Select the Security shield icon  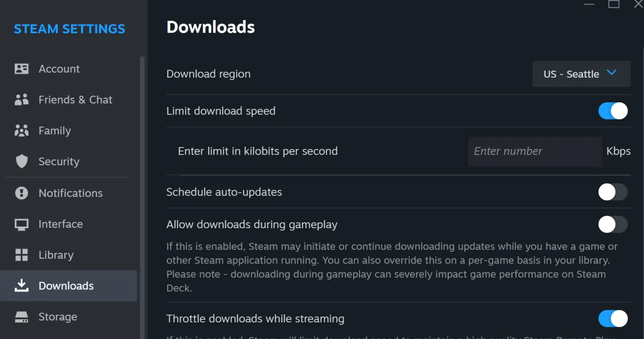[22, 161]
